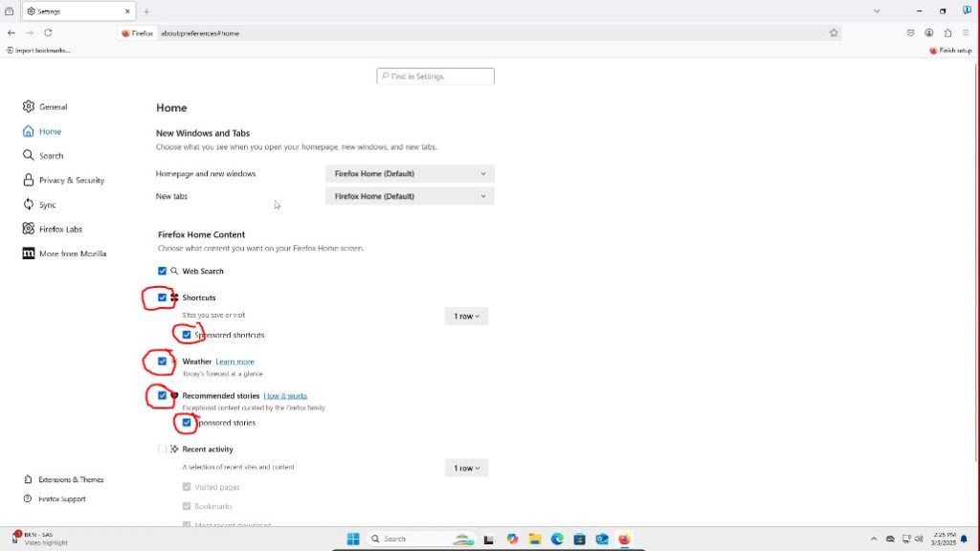Show hidden system tray icons

[874, 539]
